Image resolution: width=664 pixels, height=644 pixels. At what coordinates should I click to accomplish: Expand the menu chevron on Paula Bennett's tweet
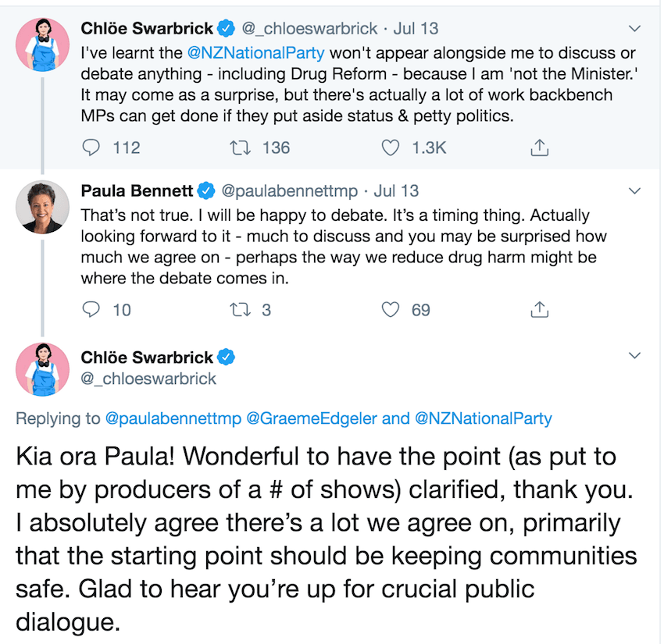(635, 191)
